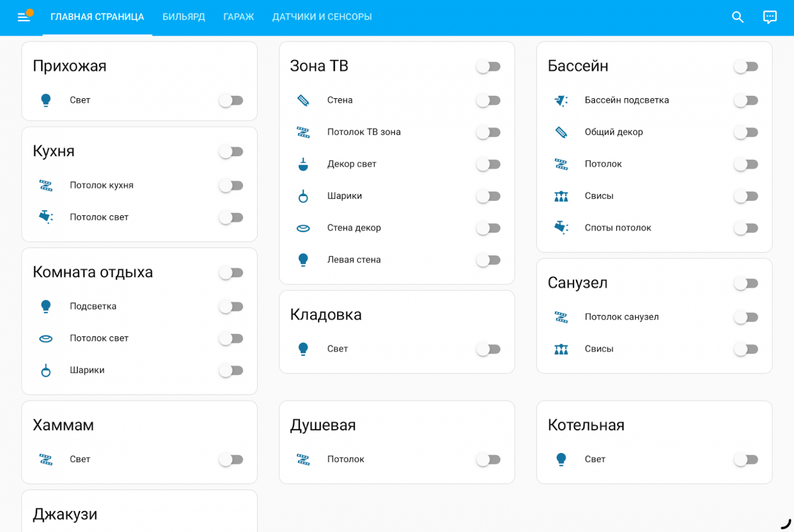Go to the Гараж tab
The image size is (794, 532).
coord(238,17)
